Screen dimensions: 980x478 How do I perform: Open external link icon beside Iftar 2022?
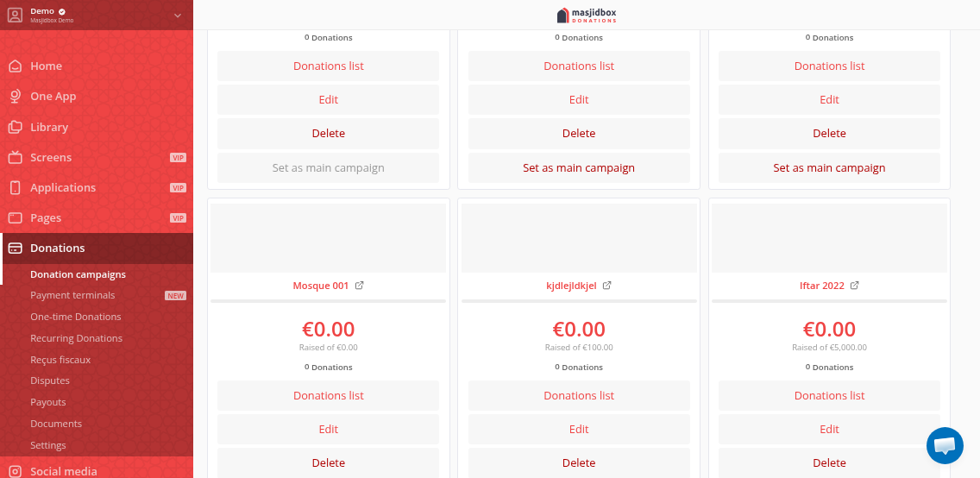(855, 286)
